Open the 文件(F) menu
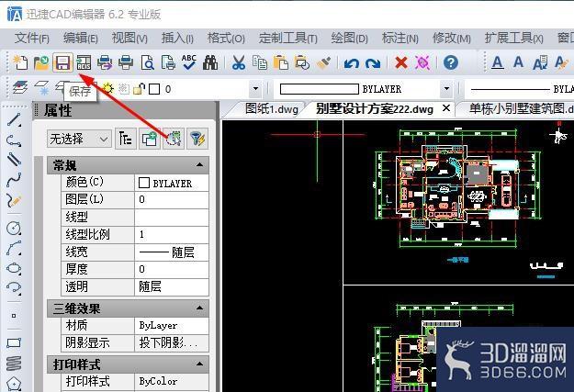Screen dimensions: 574x392 coord(32,38)
